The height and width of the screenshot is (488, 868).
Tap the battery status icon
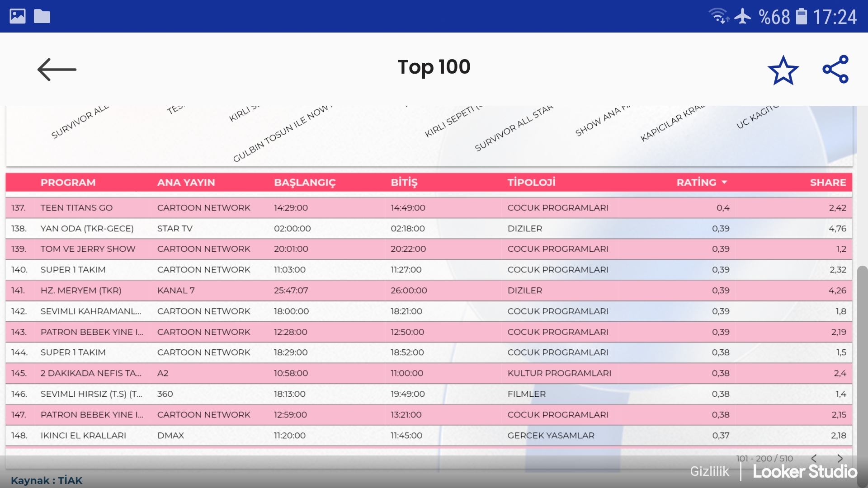tap(802, 16)
